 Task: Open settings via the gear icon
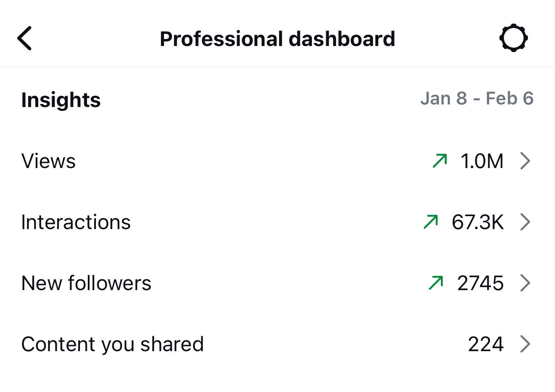(514, 38)
